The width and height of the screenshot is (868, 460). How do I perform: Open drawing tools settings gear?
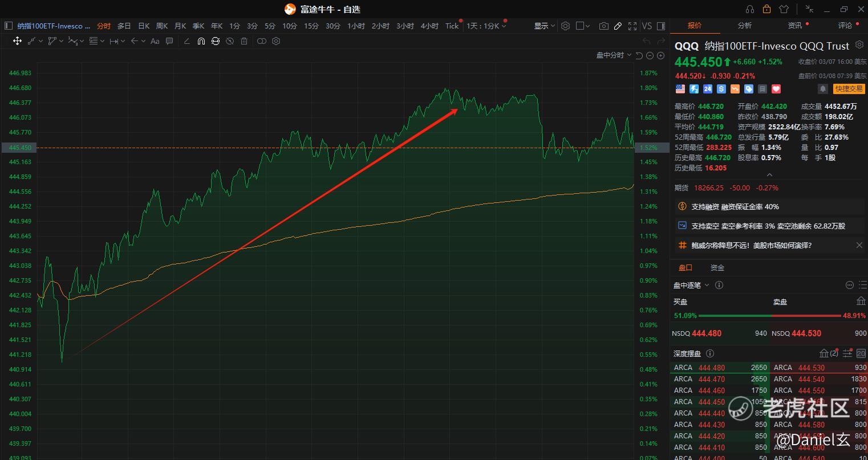(x=276, y=41)
